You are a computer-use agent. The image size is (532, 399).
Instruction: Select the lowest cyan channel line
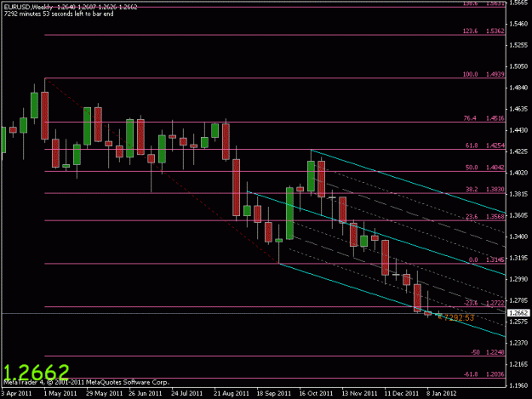(x=392, y=300)
